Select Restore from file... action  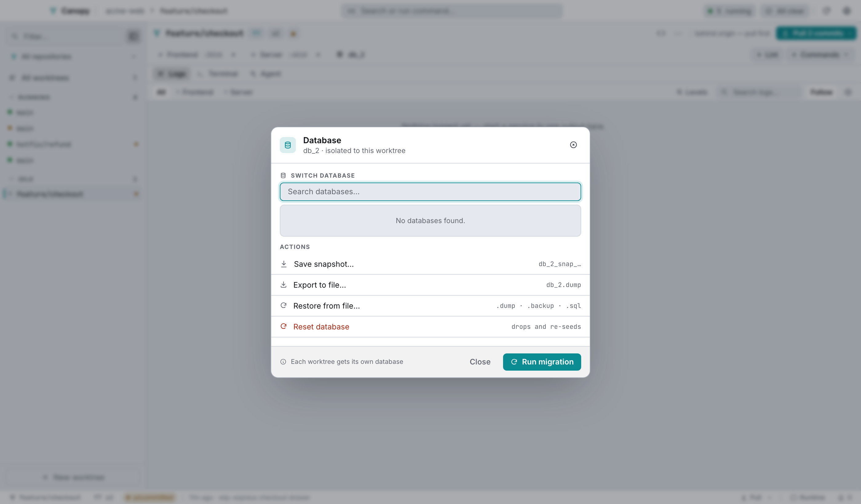(x=430, y=306)
